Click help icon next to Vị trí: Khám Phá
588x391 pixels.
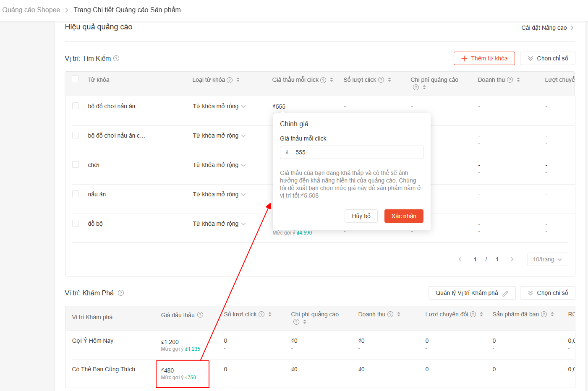pos(121,293)
